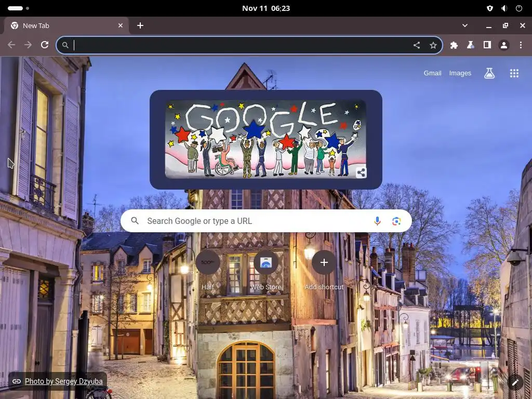The width and height of the screenshot is (532, 399).
Task: Open the Google Doodle image
Action: [265, 139]
